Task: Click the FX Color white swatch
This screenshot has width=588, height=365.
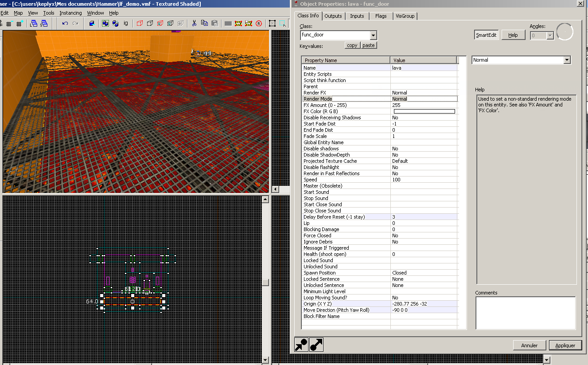Action: coord(424,111)
